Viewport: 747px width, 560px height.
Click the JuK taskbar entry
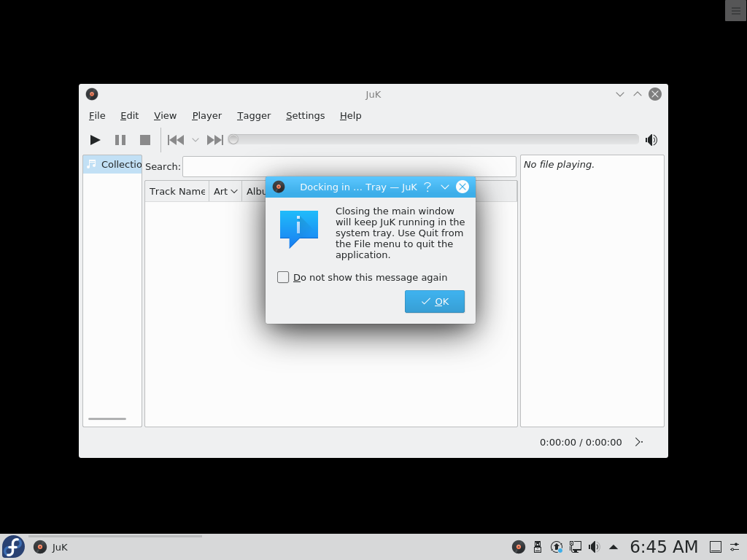(x=116, y=547)
